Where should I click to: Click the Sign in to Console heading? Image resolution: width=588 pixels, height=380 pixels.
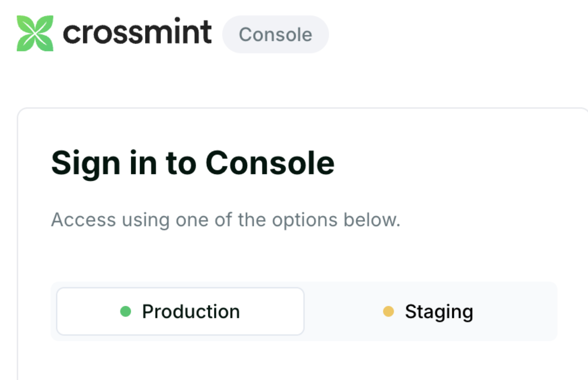(x=193, y=163)
